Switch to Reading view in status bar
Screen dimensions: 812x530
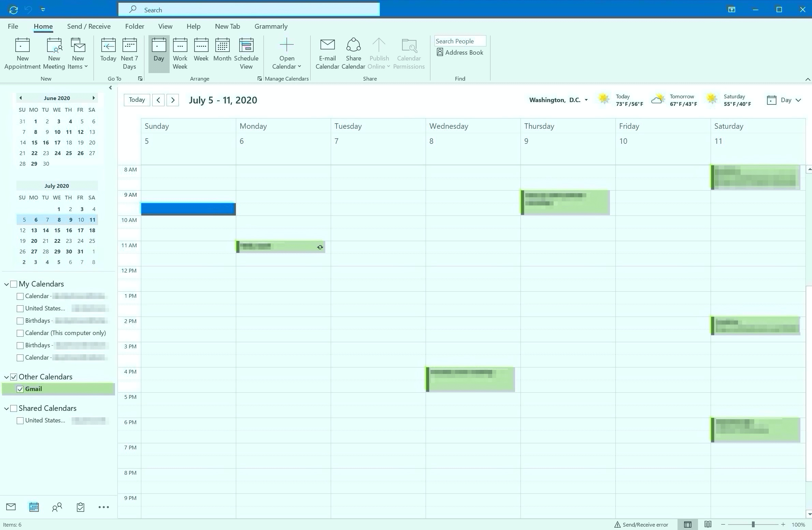[x=708, y=524]
